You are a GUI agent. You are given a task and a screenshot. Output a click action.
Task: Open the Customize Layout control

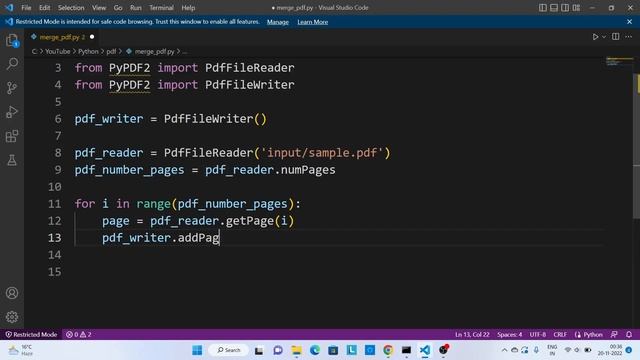pos(576,8)
